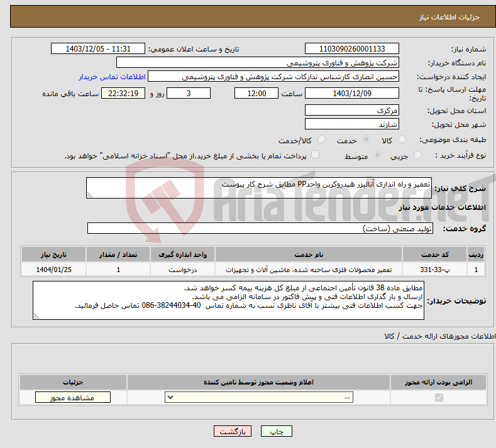Viewport: 496px width, 448px height.
Task: Click the resize handle of description textarea
Action: pyautogui.click(x=90, y=195)
